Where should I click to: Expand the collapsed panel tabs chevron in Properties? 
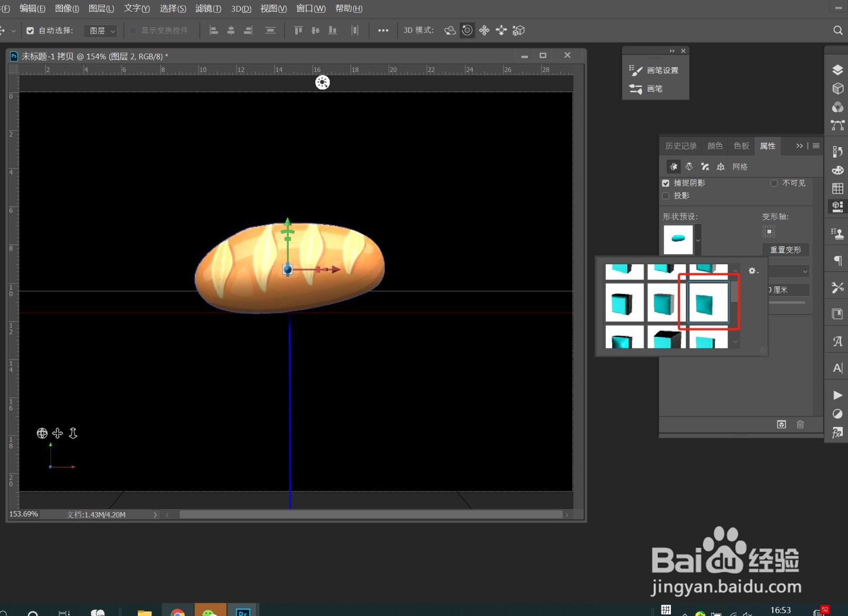pyautogui.click(x=800, y=146)
